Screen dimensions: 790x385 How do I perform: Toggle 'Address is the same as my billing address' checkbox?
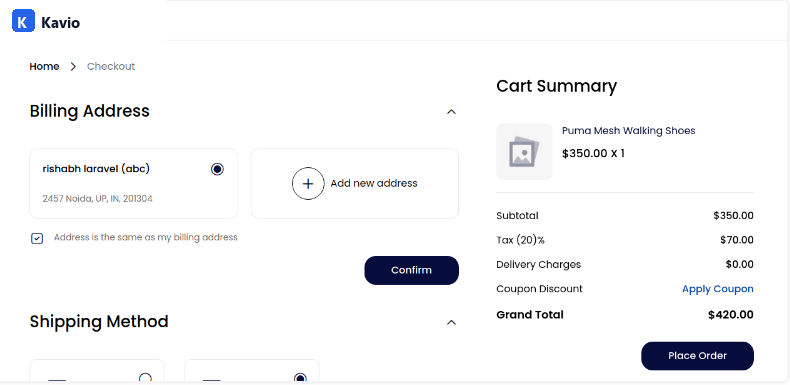click(x=37, y=238)
